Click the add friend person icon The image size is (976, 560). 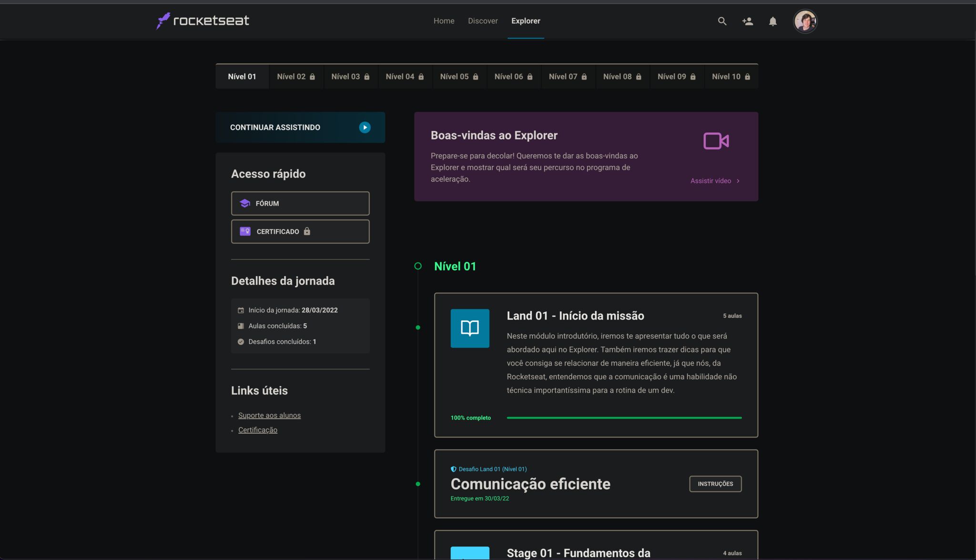pyautogui.click(x=747, y=21)
